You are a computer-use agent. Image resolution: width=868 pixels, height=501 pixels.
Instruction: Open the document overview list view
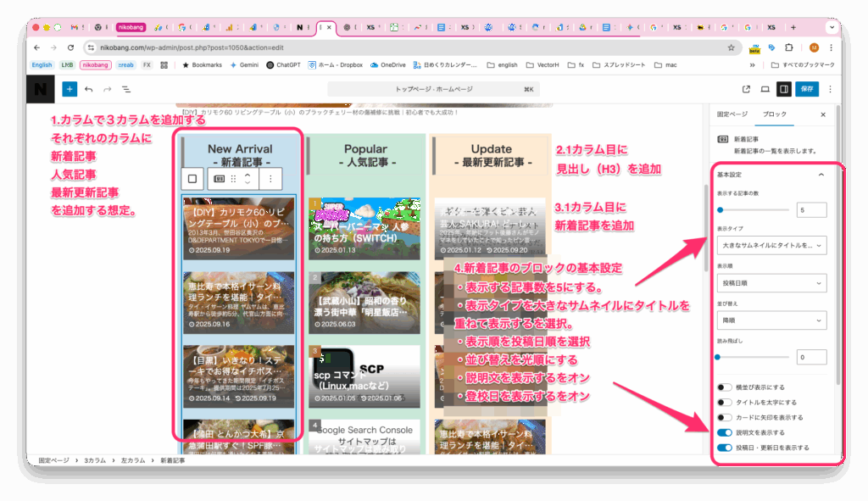[x=125, y=88]
